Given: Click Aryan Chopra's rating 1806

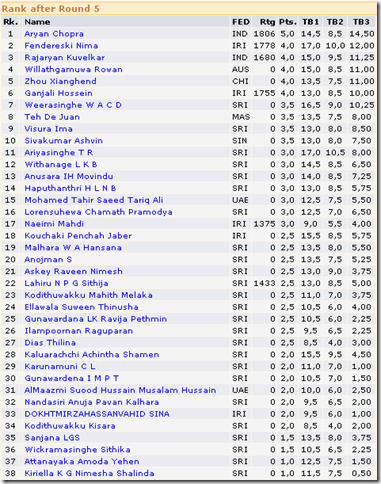Looking at the screenshot, I should (x=264, y=34).
